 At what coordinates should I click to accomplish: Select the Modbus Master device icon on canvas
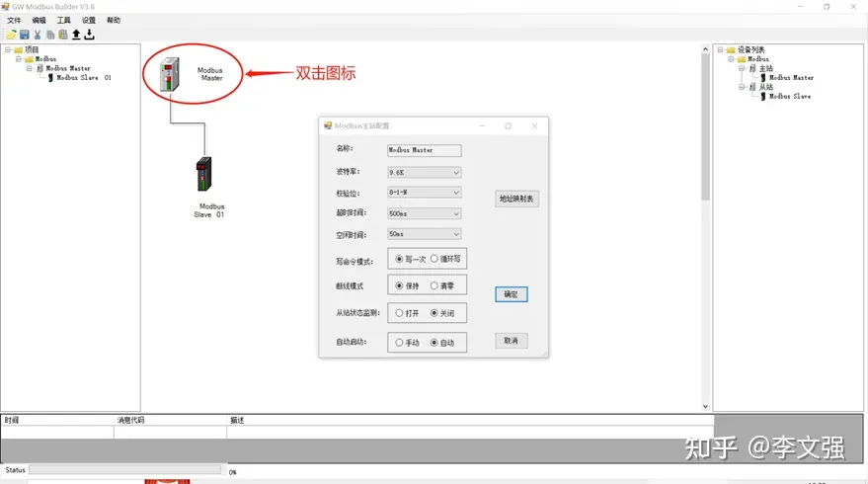tap(170, 74)
